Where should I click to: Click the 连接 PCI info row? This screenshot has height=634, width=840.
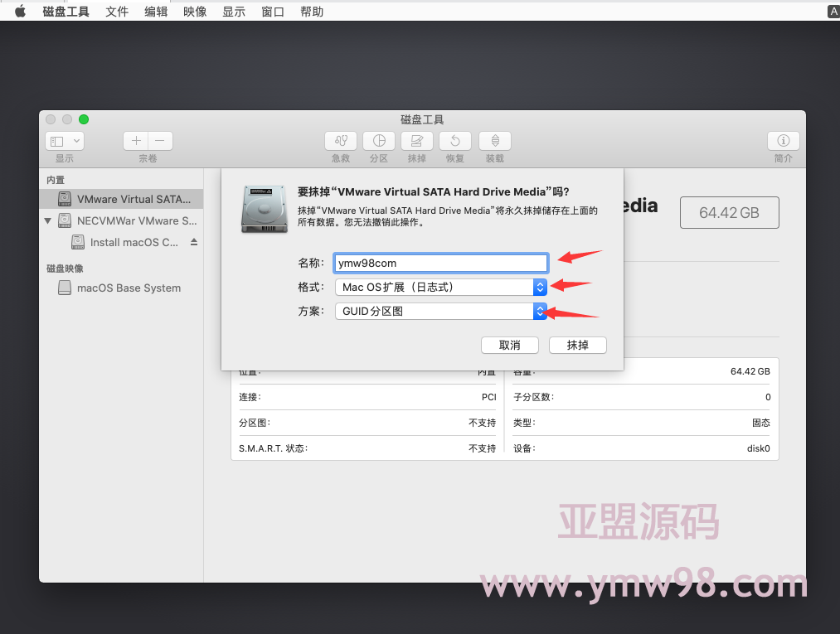(x=367, y=397)
